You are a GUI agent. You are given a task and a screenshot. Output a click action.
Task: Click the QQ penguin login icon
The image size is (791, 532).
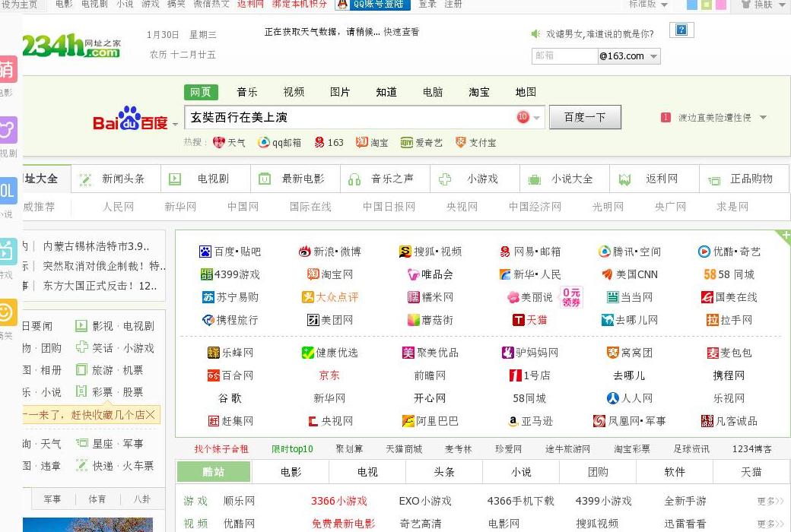click(343, 4)
